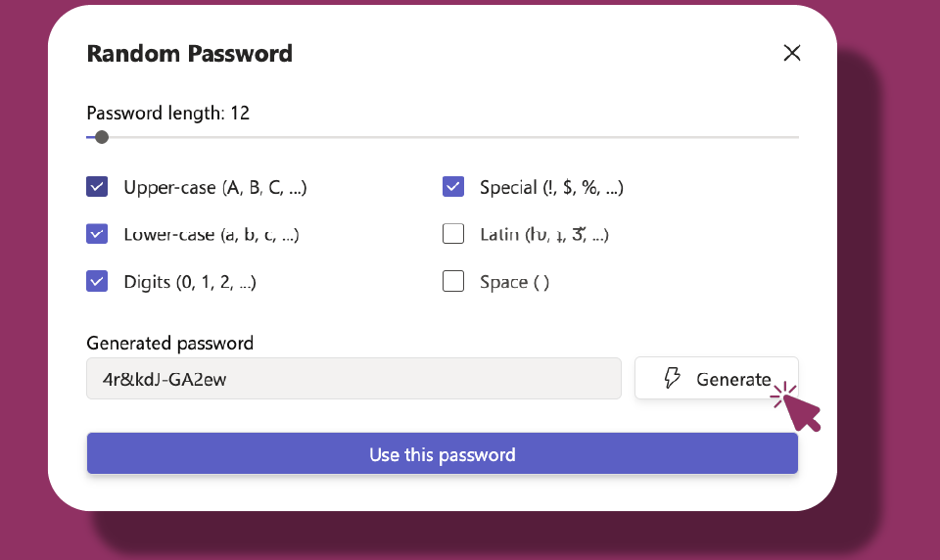Image resolution: width=940 pixels, height=560 pixels.
Task: Focus the Generated password text field
Action: click(353, 378)
